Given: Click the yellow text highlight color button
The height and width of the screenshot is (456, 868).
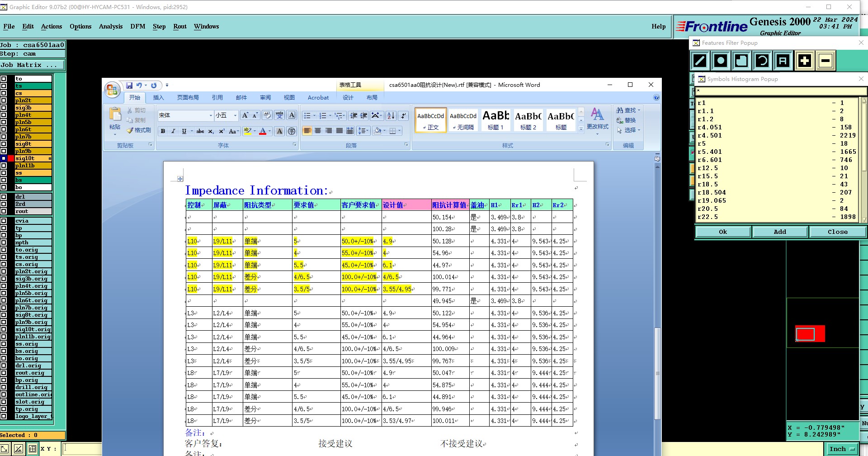Looking at the screenshot, I should click(x=247, y=131).
